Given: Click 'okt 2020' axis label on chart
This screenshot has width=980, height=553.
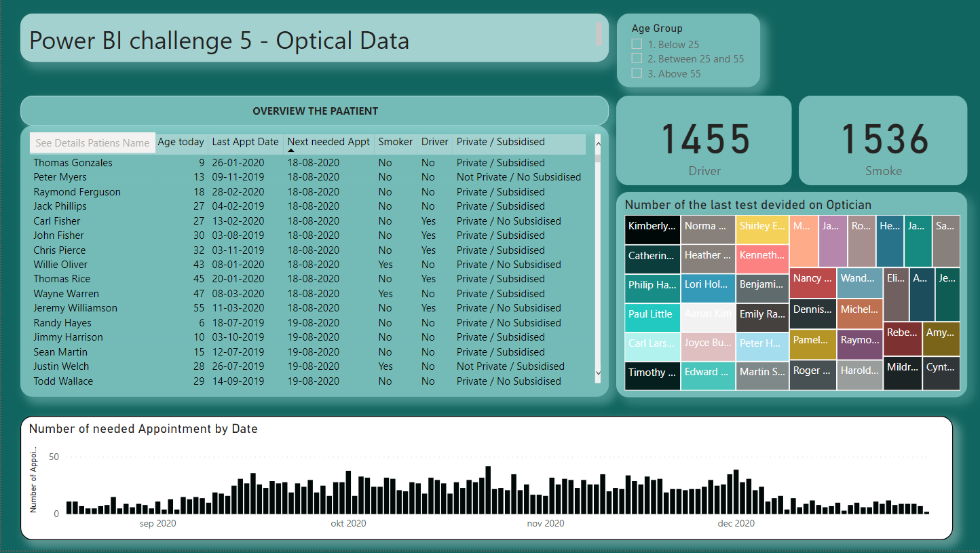Looking at the screenshot, I should point(348,523).
